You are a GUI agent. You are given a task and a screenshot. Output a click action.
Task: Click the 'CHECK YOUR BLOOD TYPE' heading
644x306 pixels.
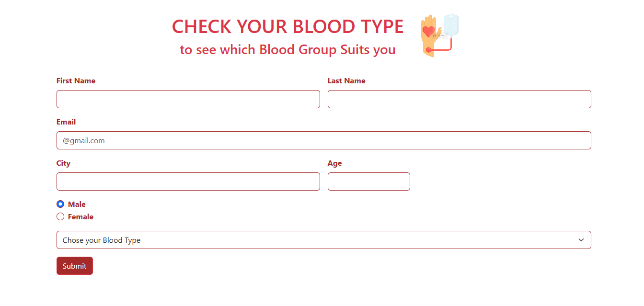click(x=287, y=26)
